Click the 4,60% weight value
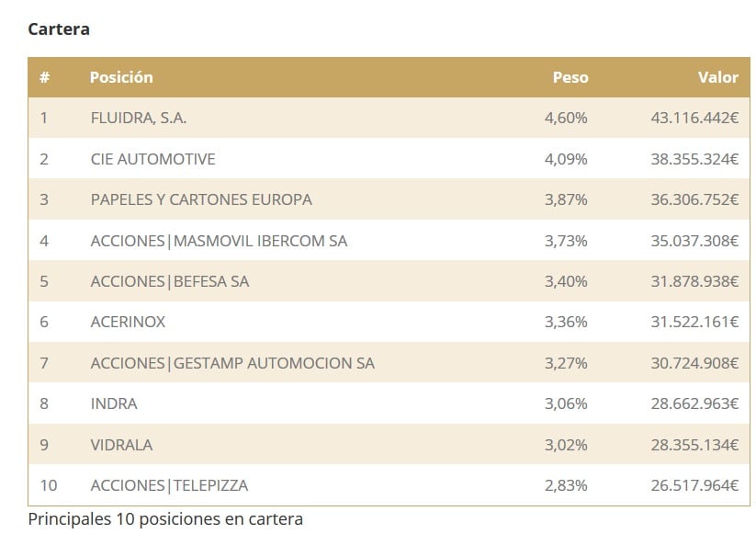Screen dimensions: 756x534 [566, 118]
